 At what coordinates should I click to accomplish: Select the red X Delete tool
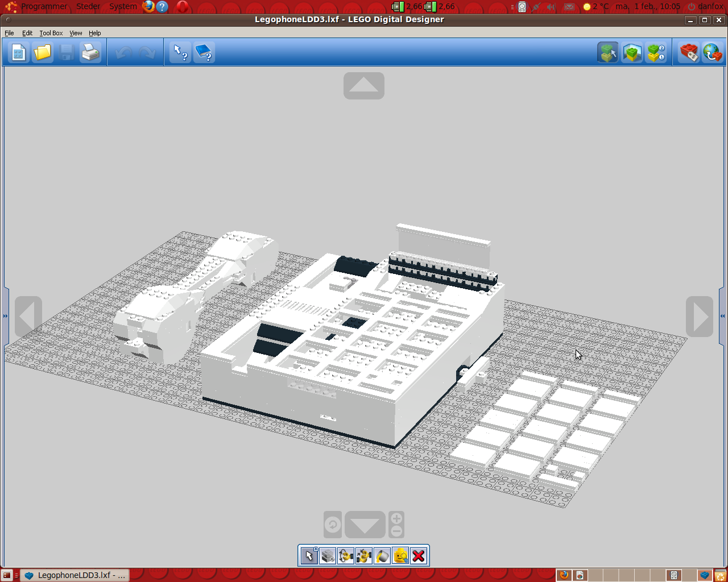(419, 556)
